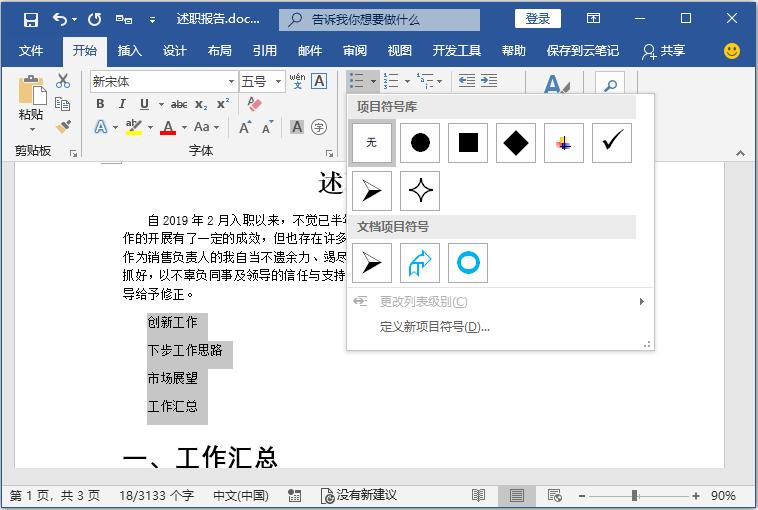Click the phonetic guide wén icon

297,81
